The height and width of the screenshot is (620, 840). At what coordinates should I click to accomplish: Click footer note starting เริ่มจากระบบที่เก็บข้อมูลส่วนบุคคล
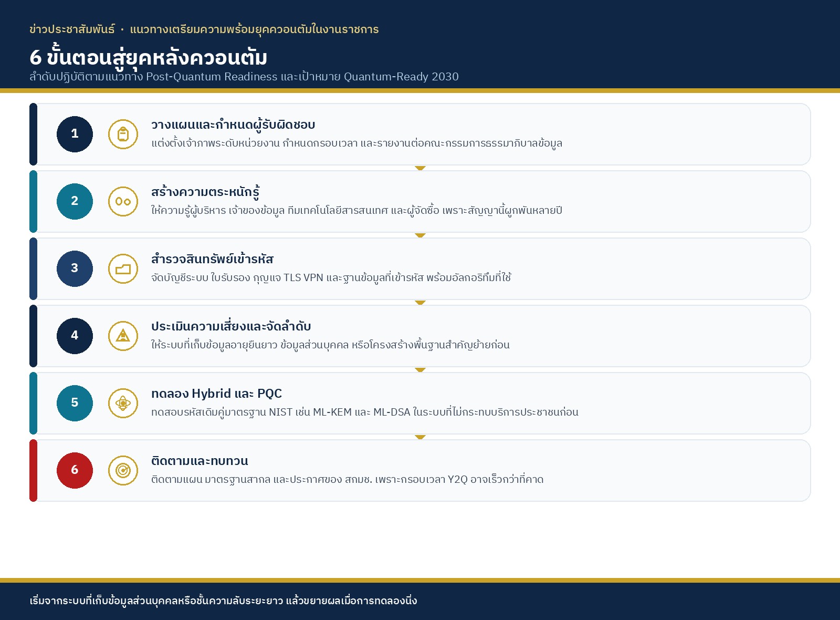(223, 601)
